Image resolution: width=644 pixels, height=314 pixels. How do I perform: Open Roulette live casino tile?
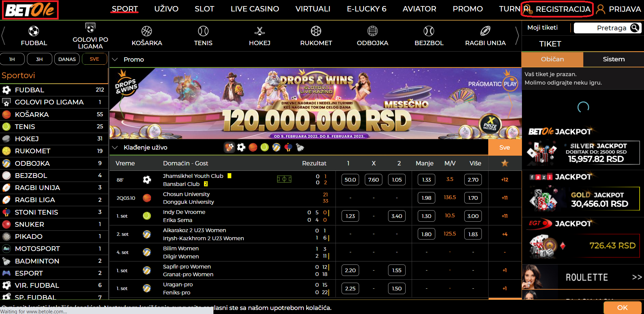(583, 277)
